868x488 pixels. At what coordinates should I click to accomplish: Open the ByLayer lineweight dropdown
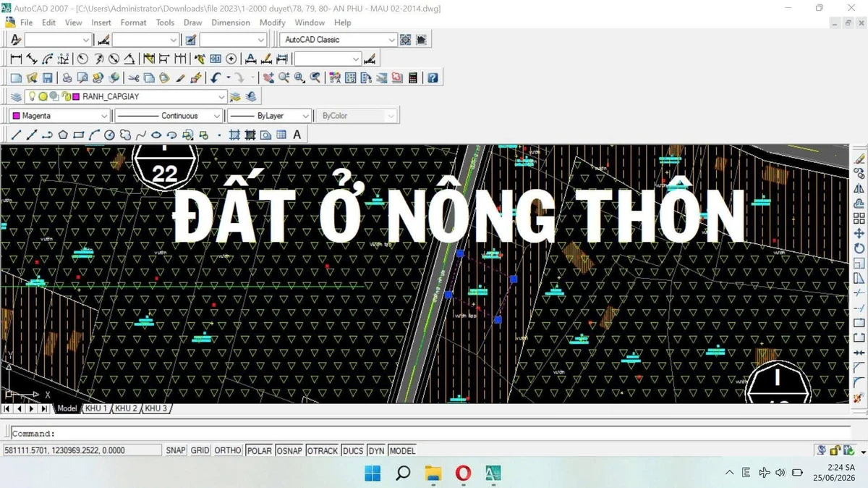pos(269,116)
